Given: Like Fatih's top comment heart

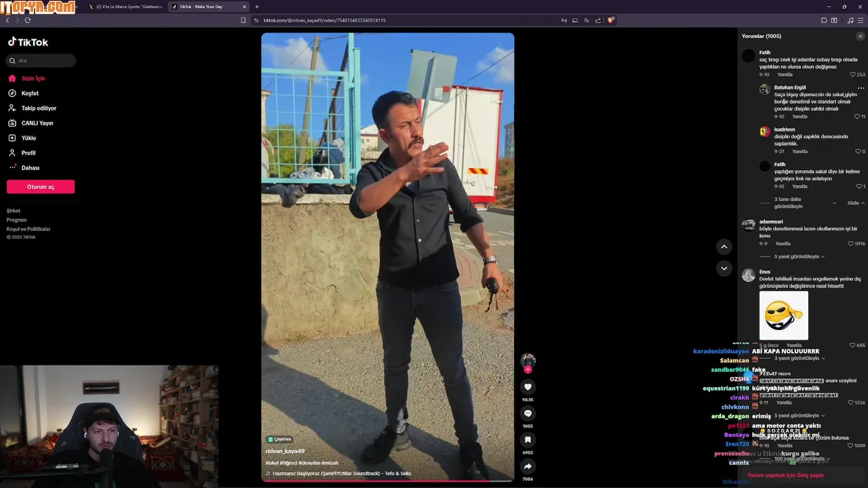Looking at the screenshot, I should (x=854, y=75).
